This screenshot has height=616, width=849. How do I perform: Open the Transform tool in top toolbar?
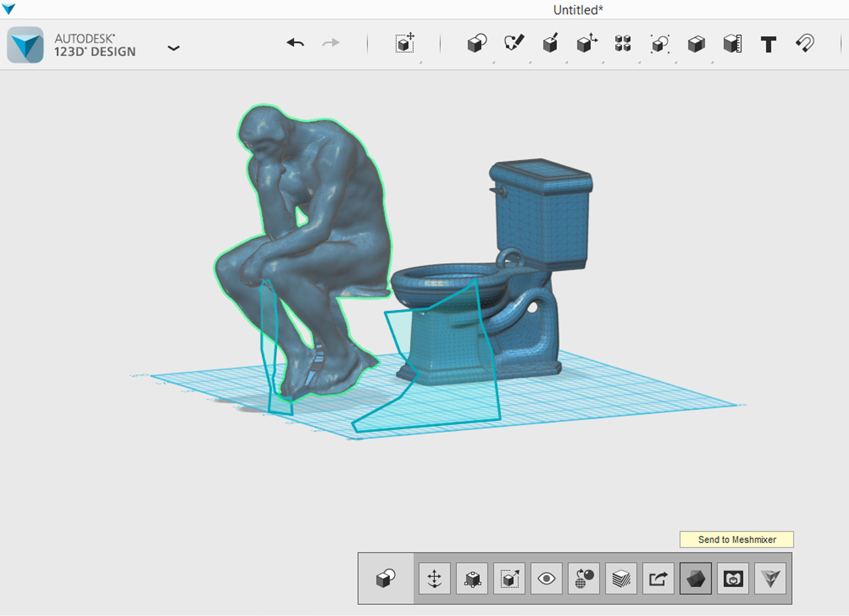click(405, 43)
